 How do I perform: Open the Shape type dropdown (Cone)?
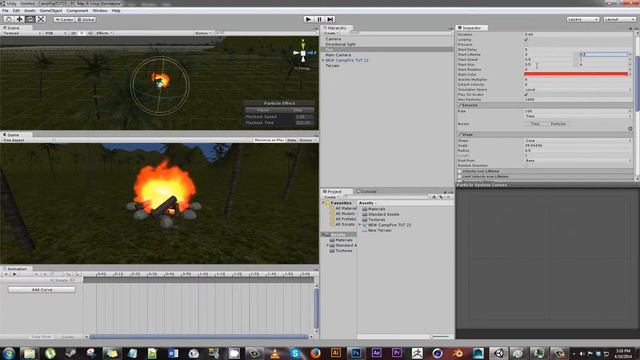click(x=578, y=140)
